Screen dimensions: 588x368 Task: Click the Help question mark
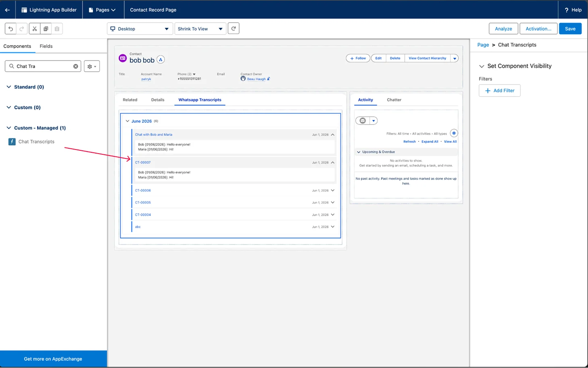[566, 10]
